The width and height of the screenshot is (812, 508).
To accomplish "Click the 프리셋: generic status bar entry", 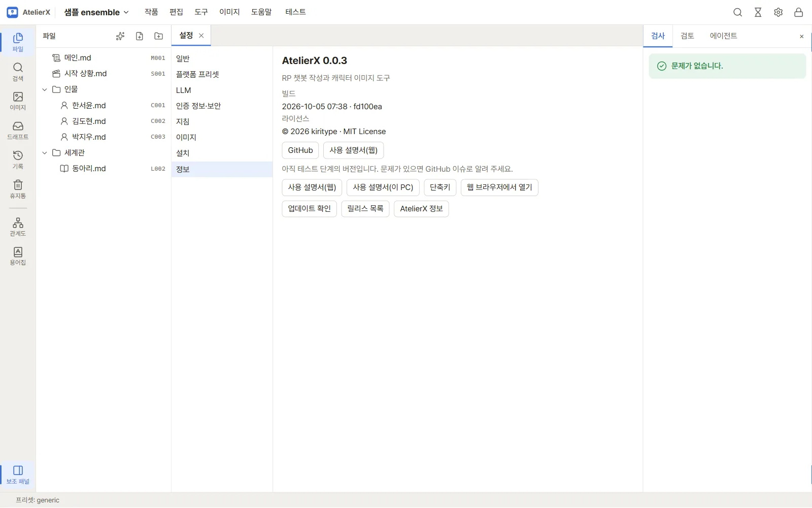I will pos(38,500).
